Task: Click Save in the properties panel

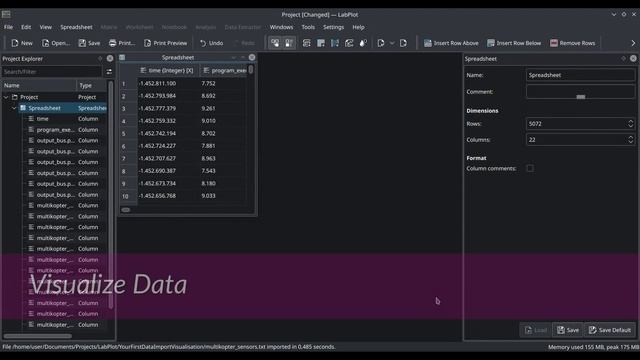Action: (x=568, y=330)
